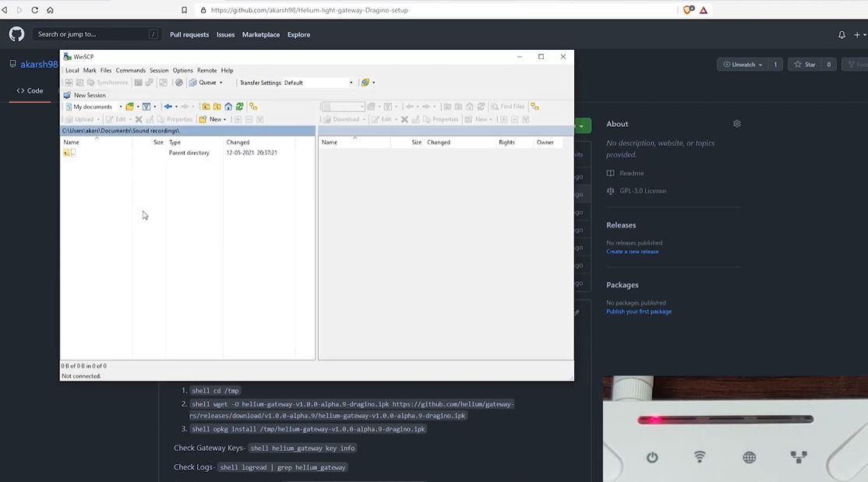Screen dimensions: 868x482
Task: Sort local panel by Changed column
Action: coord(259,142)
